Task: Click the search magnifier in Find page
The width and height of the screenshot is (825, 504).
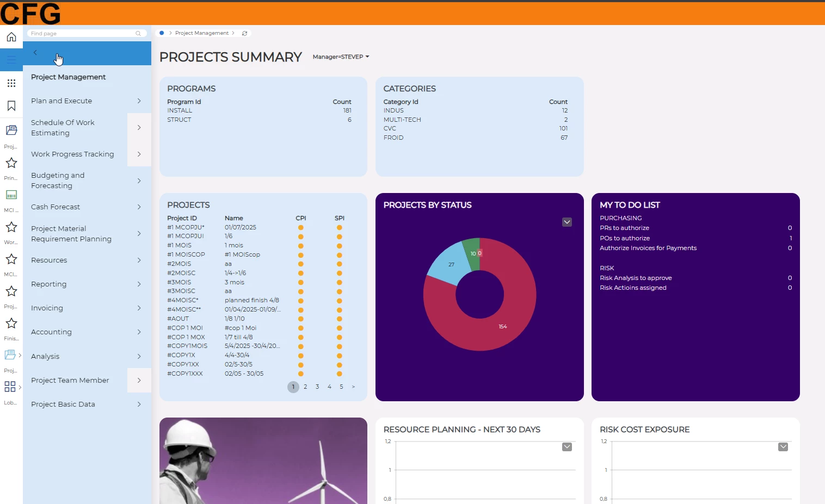Action: [x=138, y=34]
